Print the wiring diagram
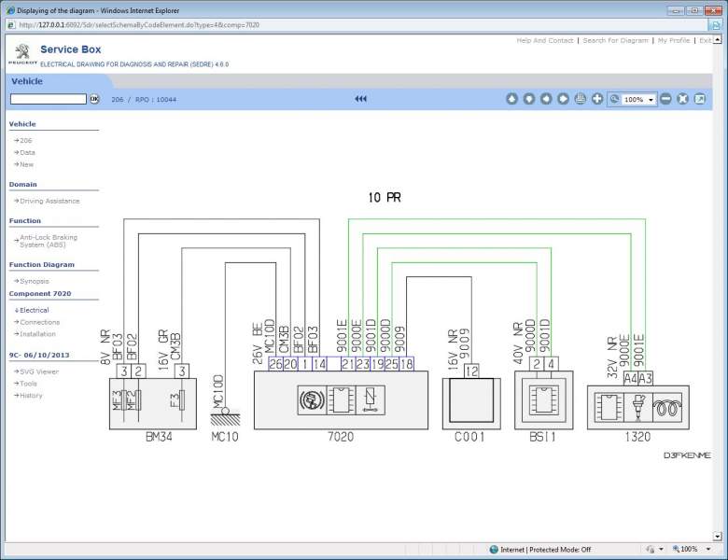 coord(581,99)
